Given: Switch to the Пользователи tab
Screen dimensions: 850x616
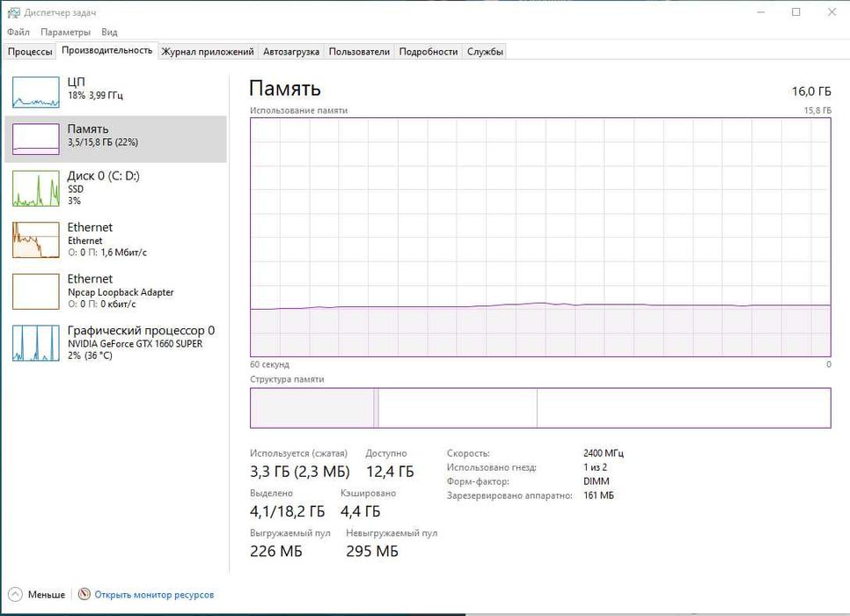Looking at the screenshot, I should tap(359, 52).
